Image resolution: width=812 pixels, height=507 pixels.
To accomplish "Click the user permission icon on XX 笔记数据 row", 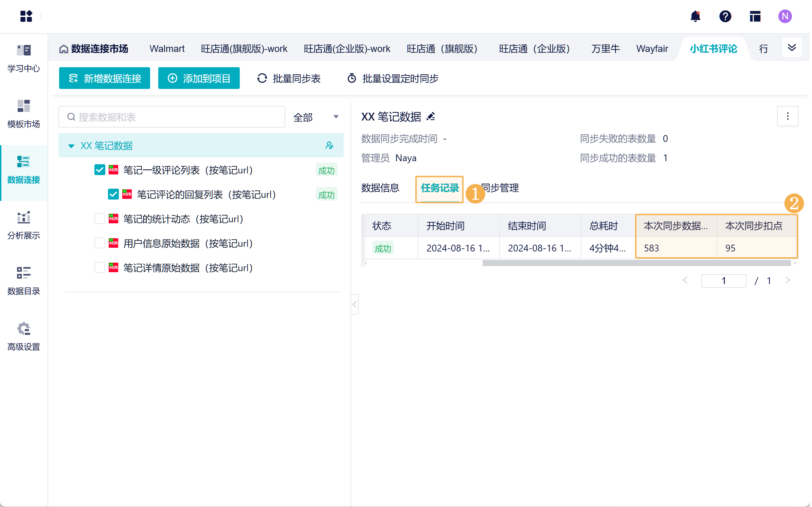I will pyautogui.click(x=329, y=146).
